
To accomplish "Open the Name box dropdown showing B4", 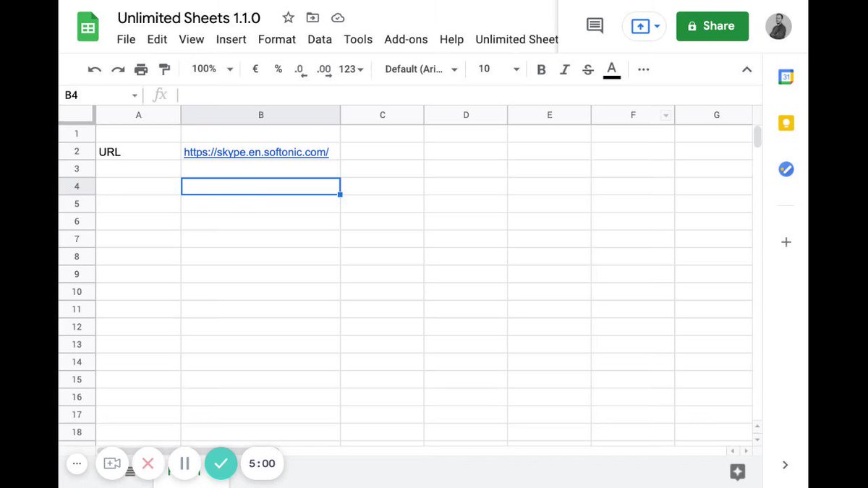I will click(x=135, y=95).
